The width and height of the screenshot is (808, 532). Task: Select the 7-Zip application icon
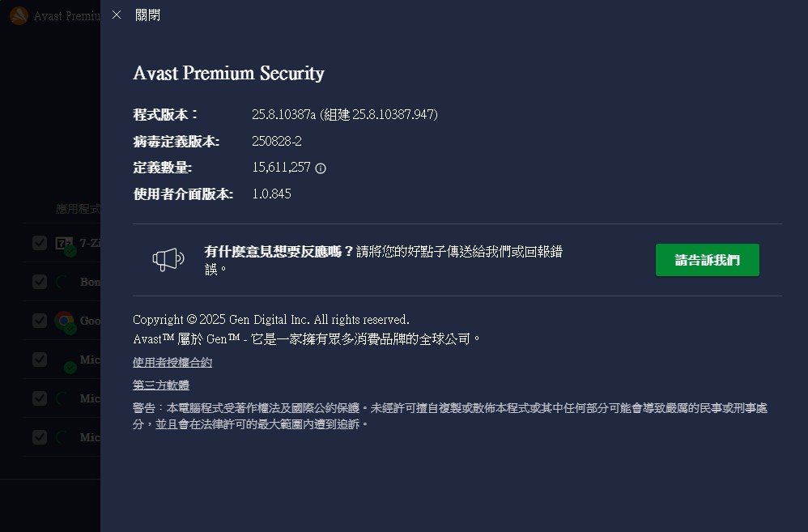64,243
